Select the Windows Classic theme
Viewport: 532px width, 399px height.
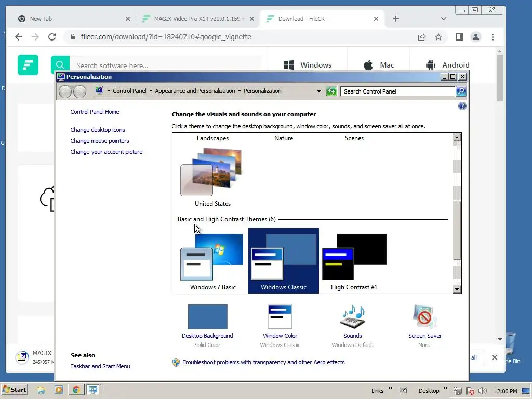(284, 261)
